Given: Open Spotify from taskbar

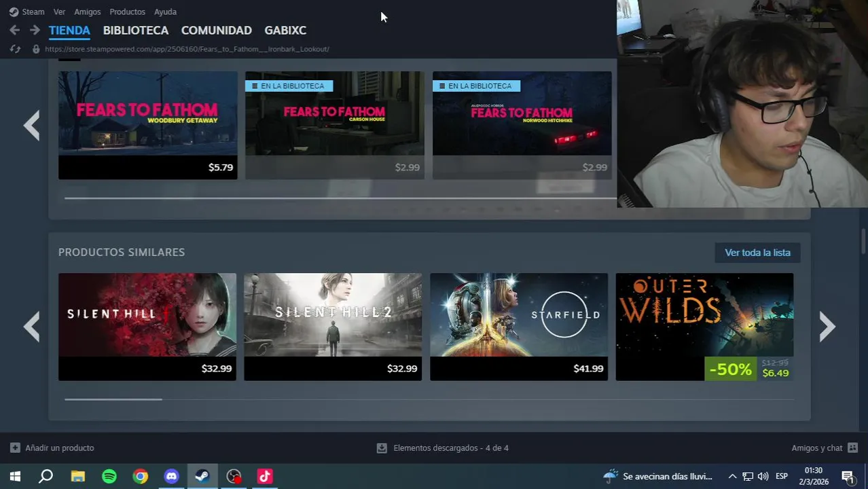Looking at the screenshot, I should 109,476.
